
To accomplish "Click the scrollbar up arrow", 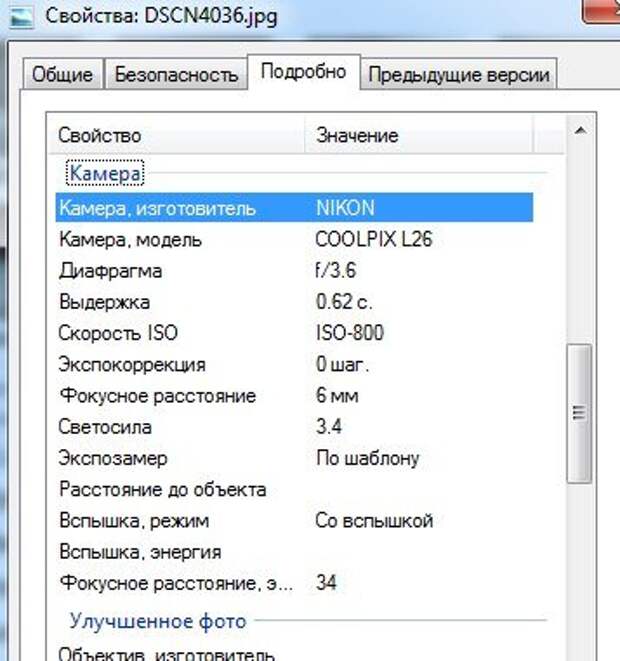I will 577,130.
